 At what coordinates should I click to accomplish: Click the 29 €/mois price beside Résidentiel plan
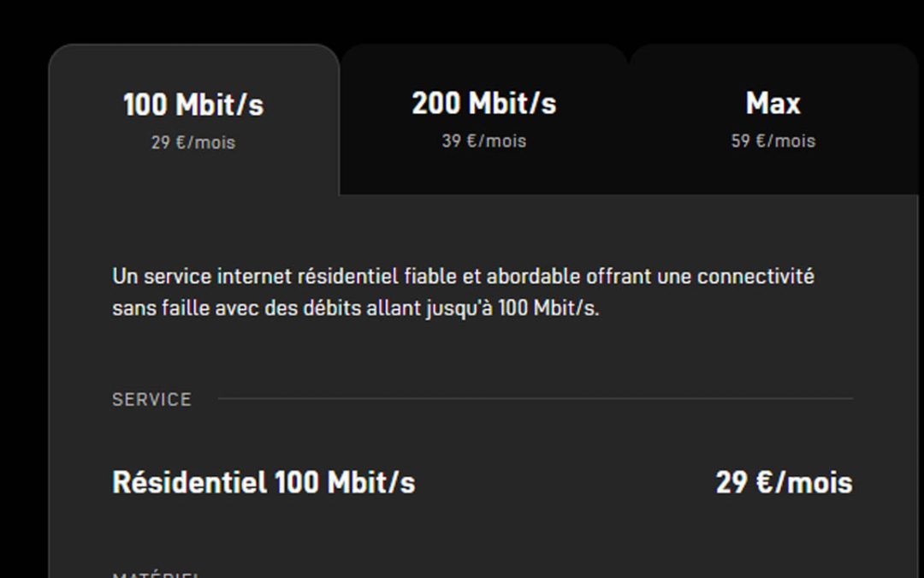[x=784, y=482]
